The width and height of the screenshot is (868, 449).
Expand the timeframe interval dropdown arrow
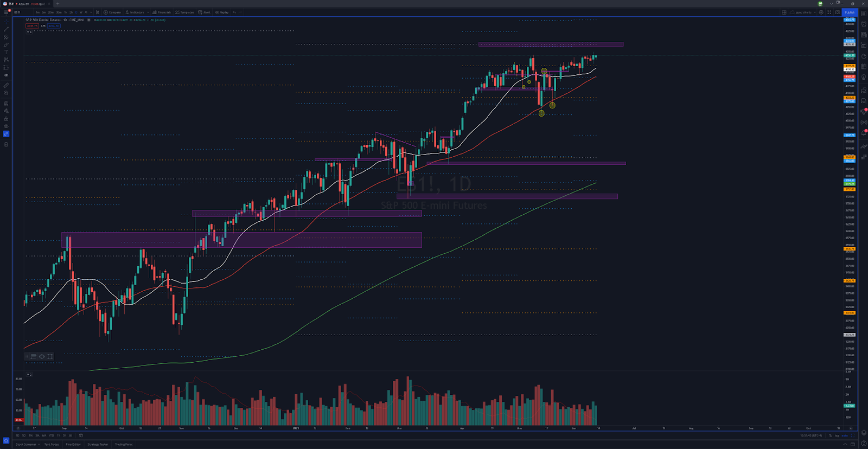coord(91,12)
